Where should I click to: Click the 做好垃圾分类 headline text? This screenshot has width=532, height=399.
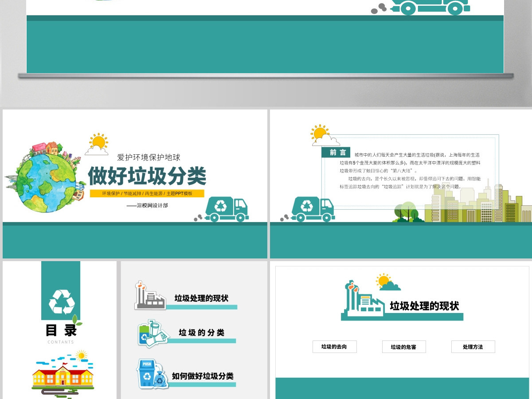147,176
